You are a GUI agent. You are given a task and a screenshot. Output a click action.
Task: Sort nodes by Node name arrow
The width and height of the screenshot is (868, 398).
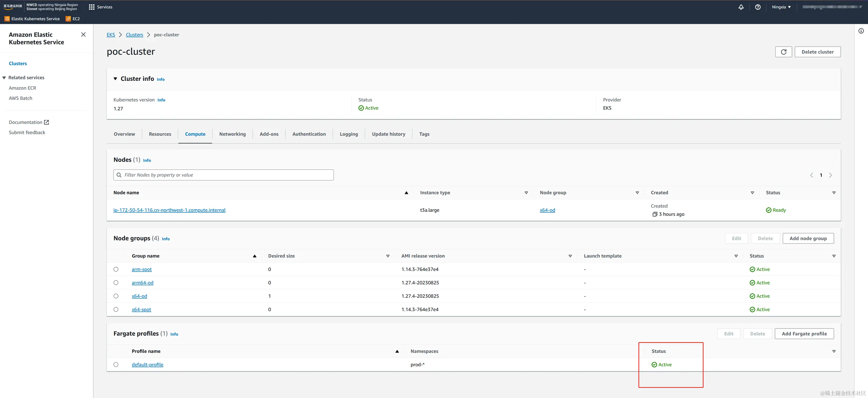[406, 193]
